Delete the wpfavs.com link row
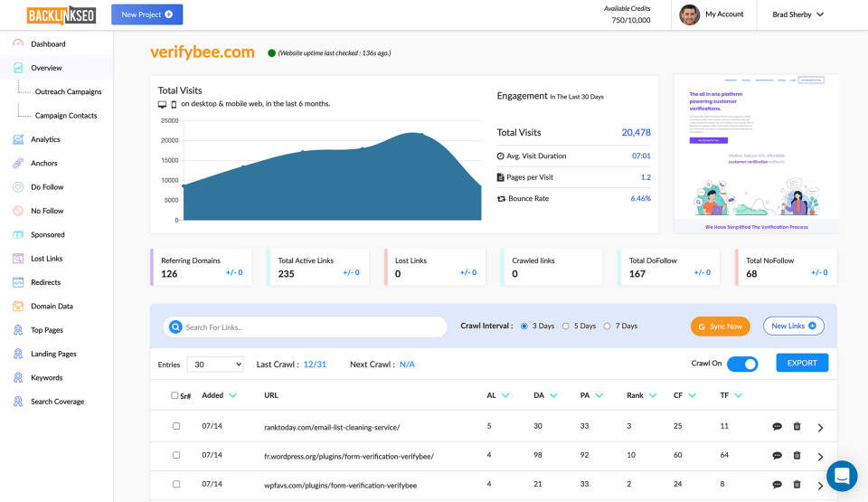The image size is (868, 502). 797,484
